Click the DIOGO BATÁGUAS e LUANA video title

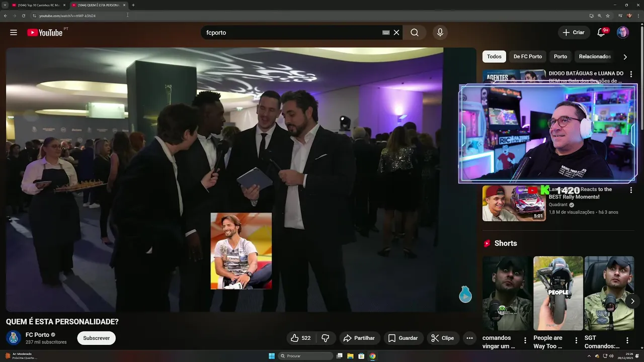click(586, 77)
